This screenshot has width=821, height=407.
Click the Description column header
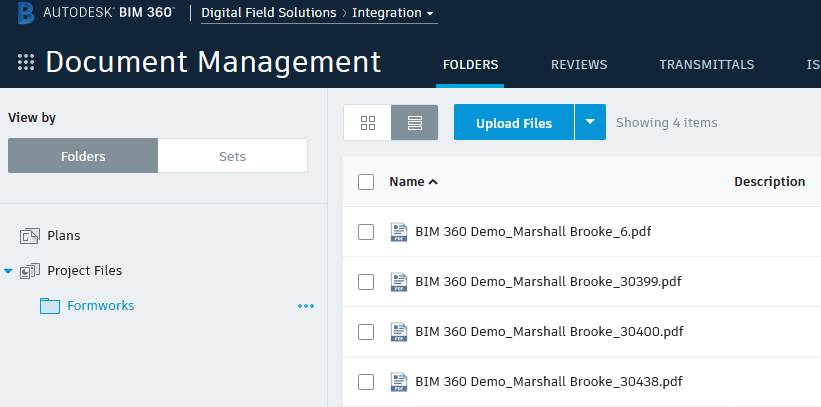coord(770,182)
